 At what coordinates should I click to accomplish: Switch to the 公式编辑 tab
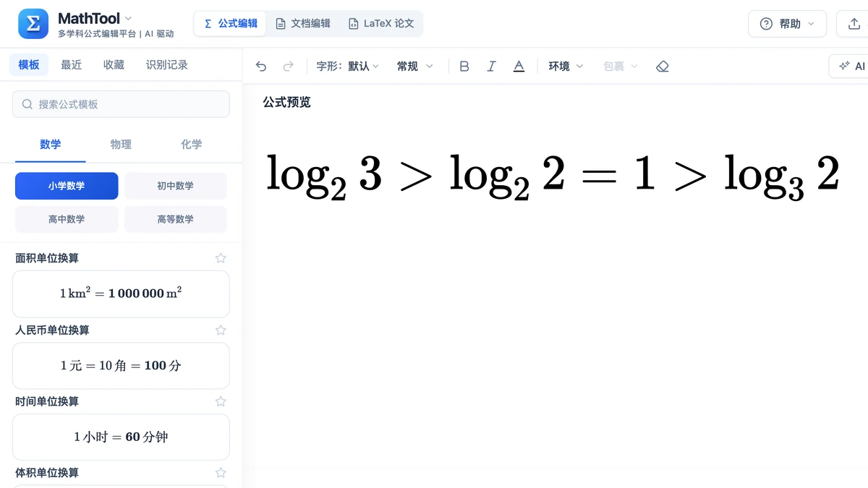[230, 24]
